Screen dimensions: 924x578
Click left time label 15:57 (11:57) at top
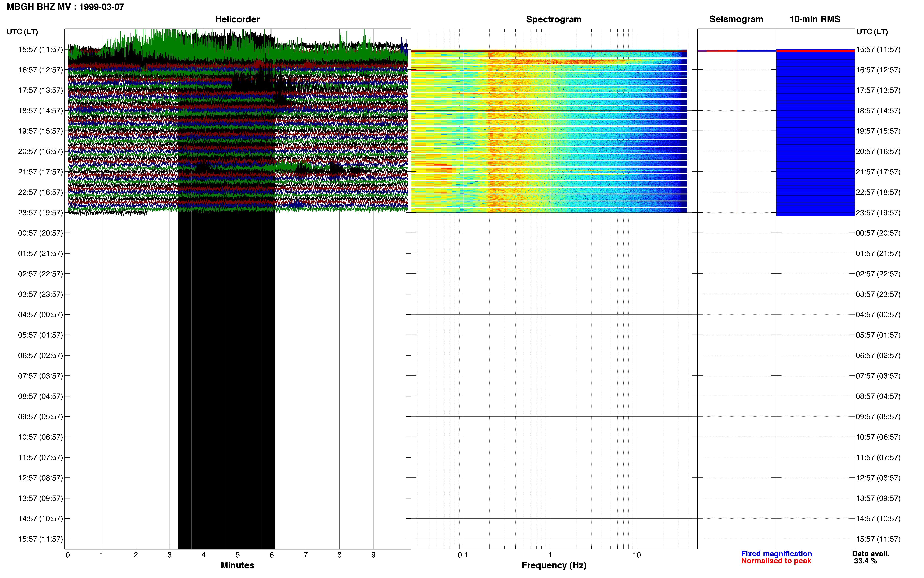pyautogui.click(x=40, y=49)
